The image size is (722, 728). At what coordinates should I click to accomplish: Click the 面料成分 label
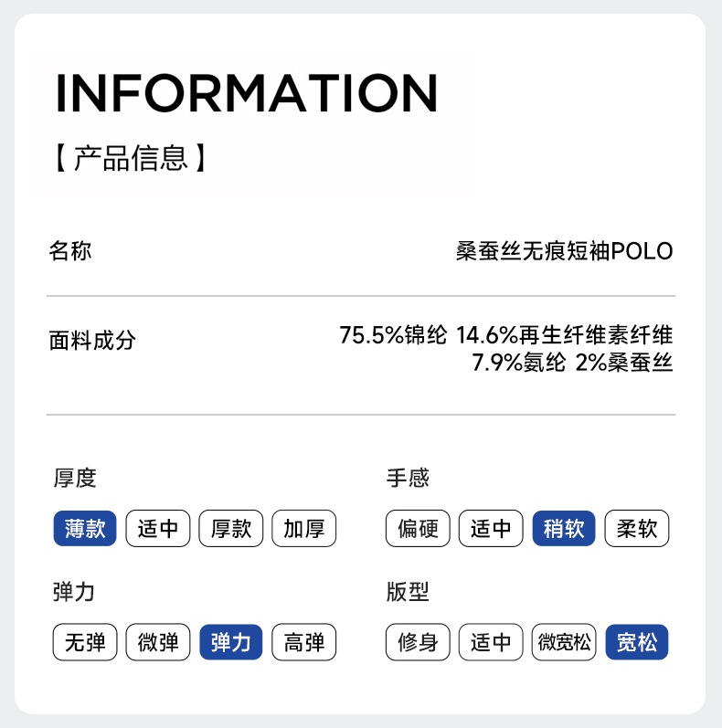(x=91, y=340)
